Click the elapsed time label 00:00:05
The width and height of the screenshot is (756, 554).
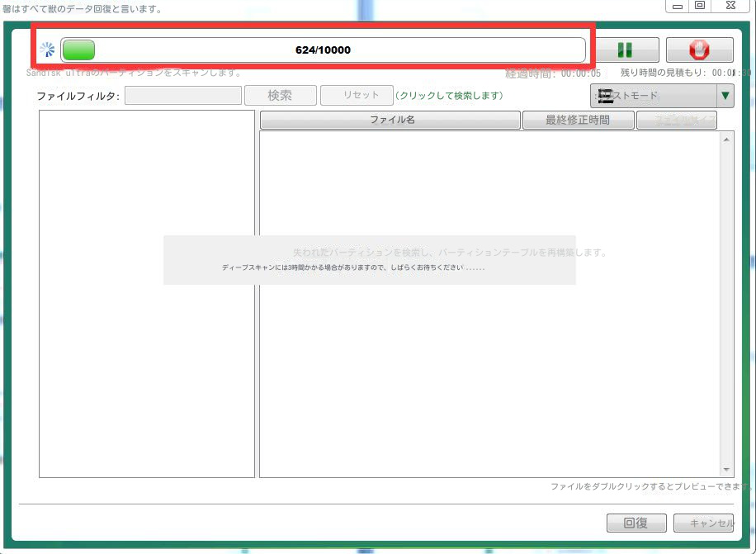(553, 73)
